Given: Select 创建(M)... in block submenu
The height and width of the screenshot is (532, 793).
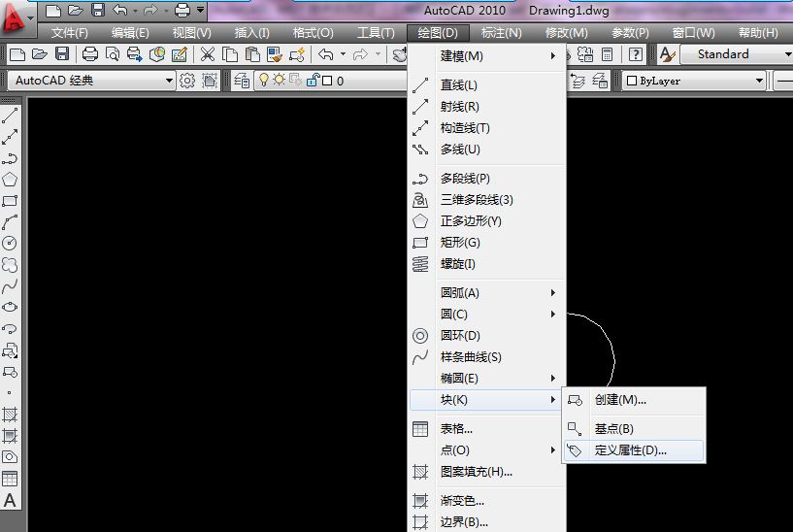Looking at the screenshot, I should 634,400.
